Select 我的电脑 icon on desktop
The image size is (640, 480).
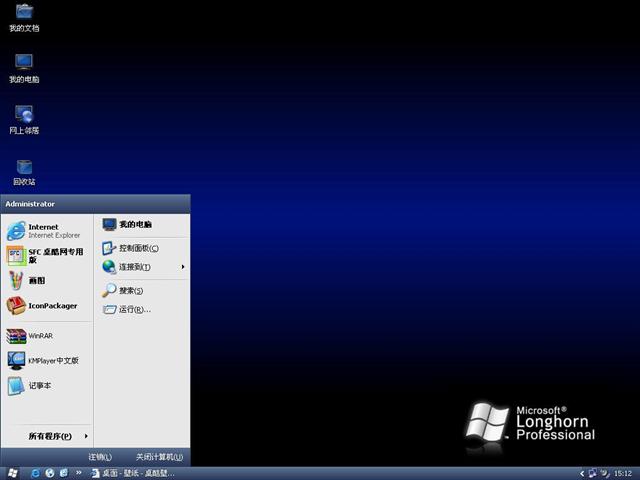click(24, 68)
